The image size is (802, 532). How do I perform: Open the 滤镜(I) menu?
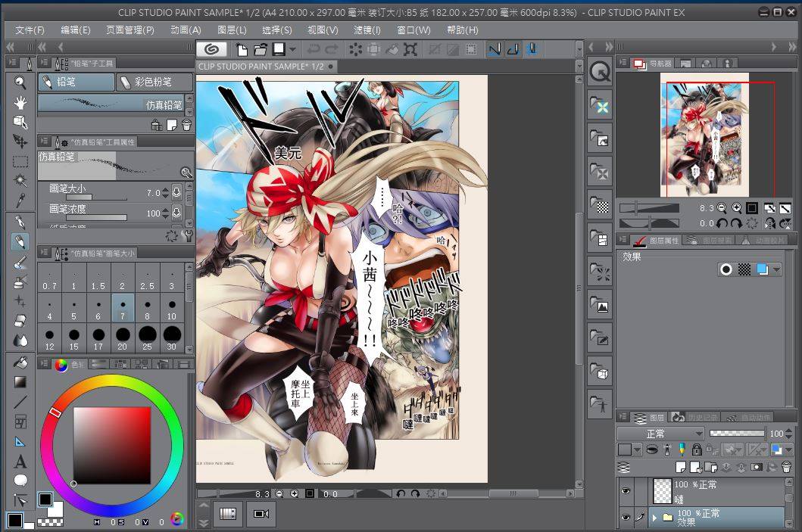pos(367,30)
